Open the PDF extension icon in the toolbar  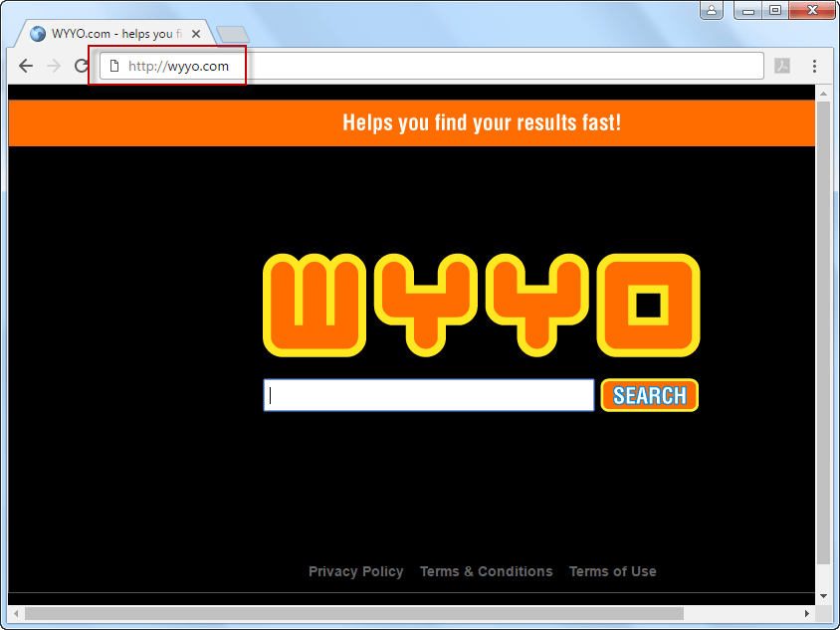[782, 66]
